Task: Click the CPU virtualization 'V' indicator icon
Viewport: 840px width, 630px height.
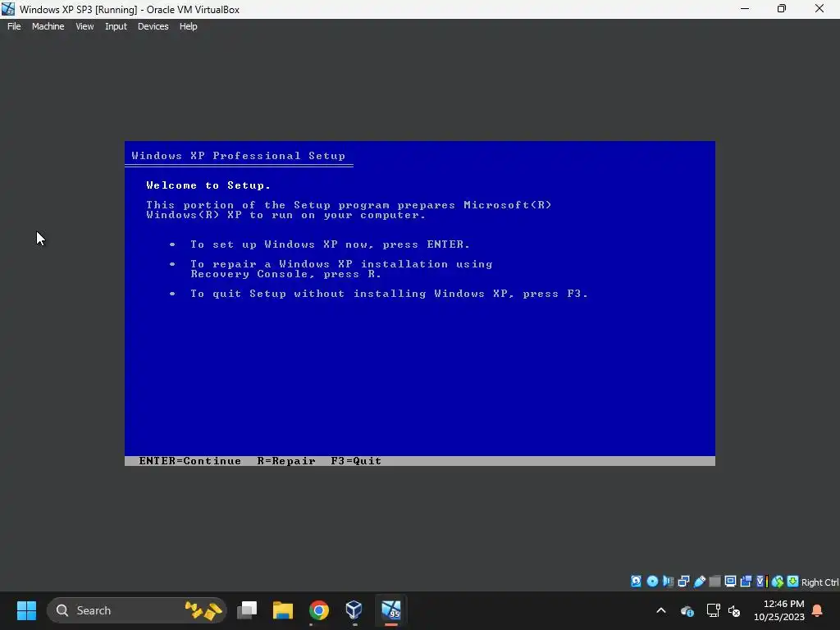Action: pos(760,582)
